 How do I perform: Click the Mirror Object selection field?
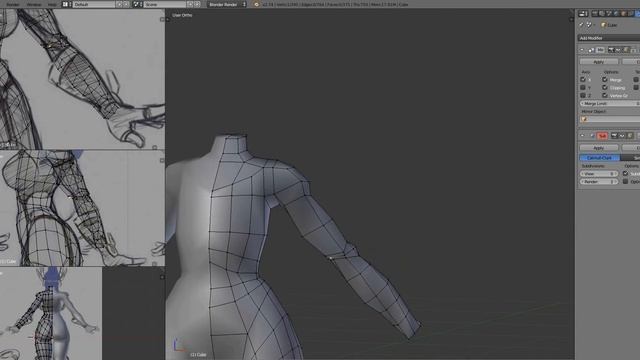click(x=610, y=119)
